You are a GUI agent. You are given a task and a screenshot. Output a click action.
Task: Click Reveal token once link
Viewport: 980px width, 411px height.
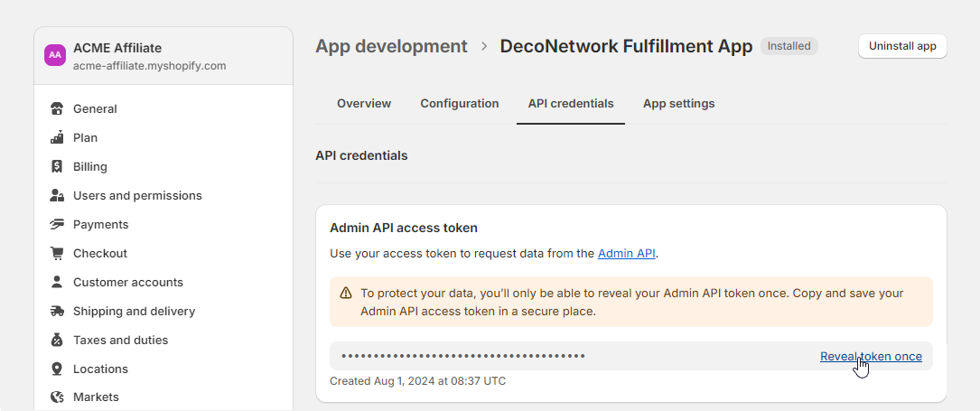coord(871,357)
